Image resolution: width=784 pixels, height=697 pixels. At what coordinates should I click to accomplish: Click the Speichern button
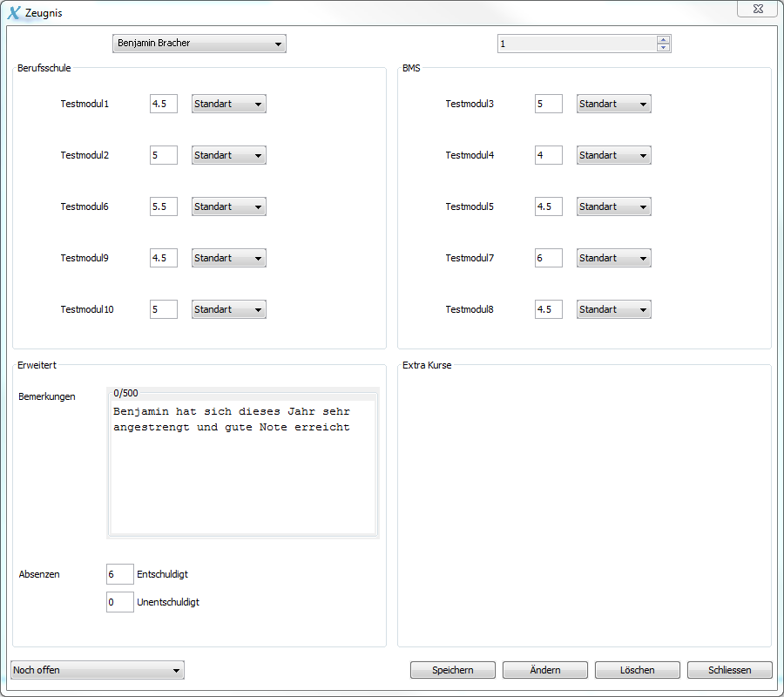[453, 670]
